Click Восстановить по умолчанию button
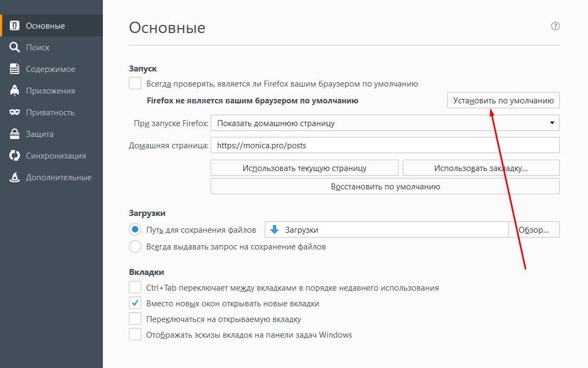This screenshot has width=588, height=368. pyautogui.click(x=385, y=186)
